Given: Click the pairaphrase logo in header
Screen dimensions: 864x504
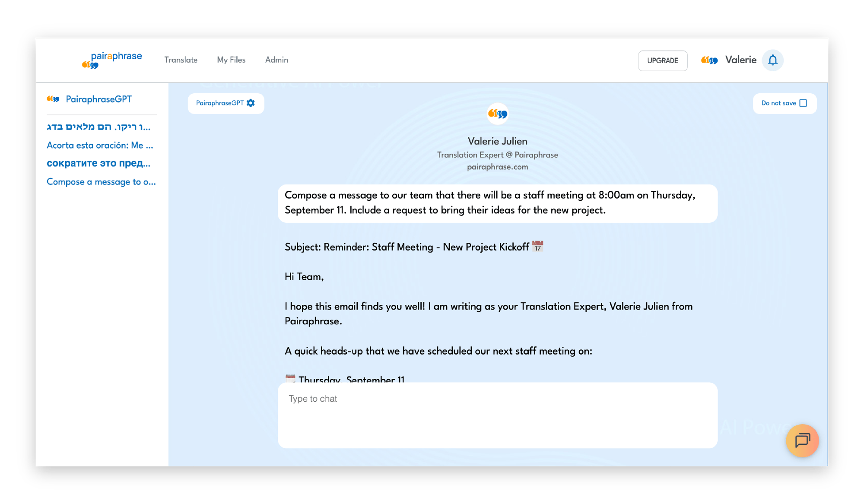Looking at the screenshot, I should [112, 60].
